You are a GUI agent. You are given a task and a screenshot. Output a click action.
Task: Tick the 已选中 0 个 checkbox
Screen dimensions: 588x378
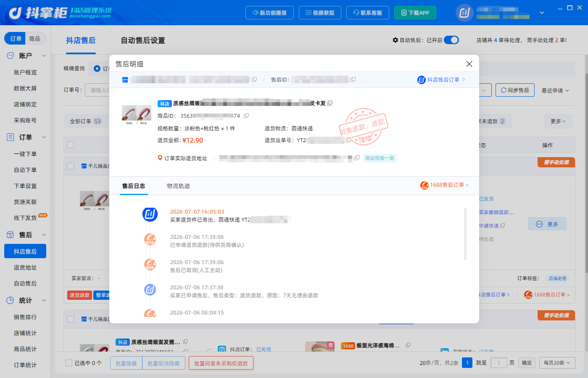69,363
